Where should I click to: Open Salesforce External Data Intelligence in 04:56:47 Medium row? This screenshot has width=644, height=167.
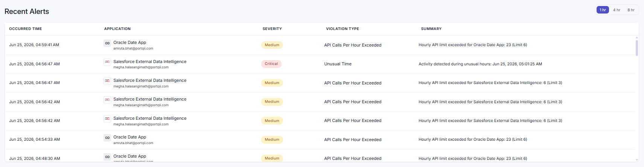[x=150, y=80]
